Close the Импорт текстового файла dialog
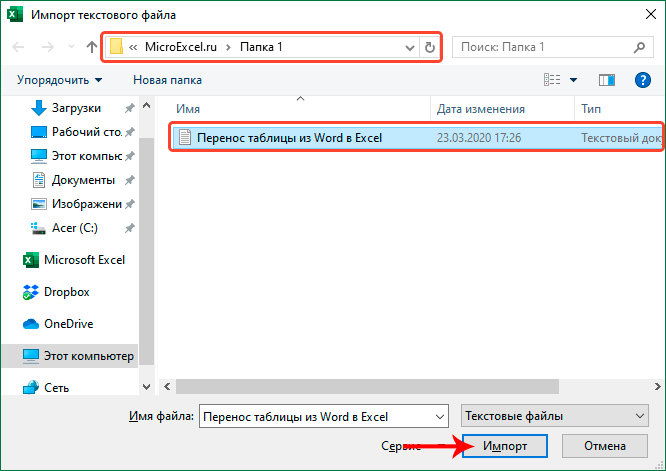The image size is (666, 471). coord(650,14)
